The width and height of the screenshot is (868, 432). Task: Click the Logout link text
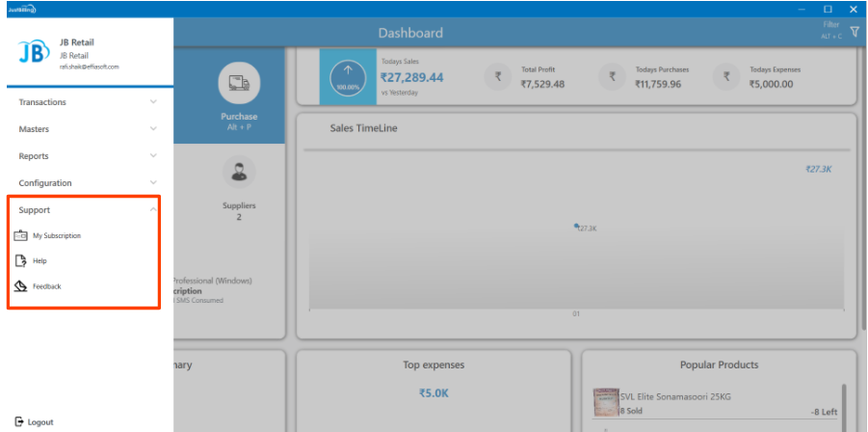pyautogui.click(x=40, y=422)
